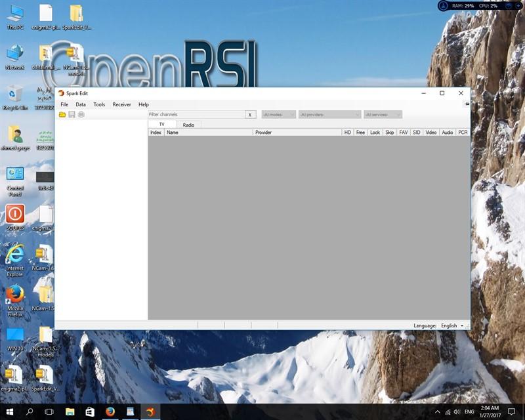Click the taskbar search magnifier

pos(30,411)
